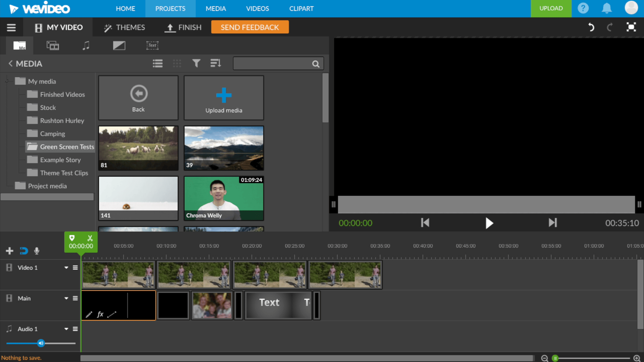Open the THEMES tab
Image resolution: width=644 pixels, height=362 pixels.
(124, 27)
